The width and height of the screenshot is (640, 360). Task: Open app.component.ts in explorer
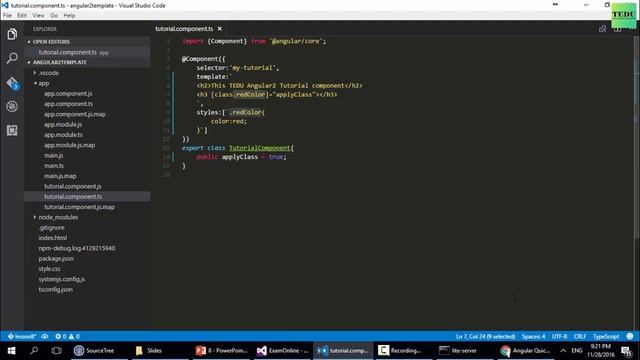pyautogui.click(x=68, y=104)
